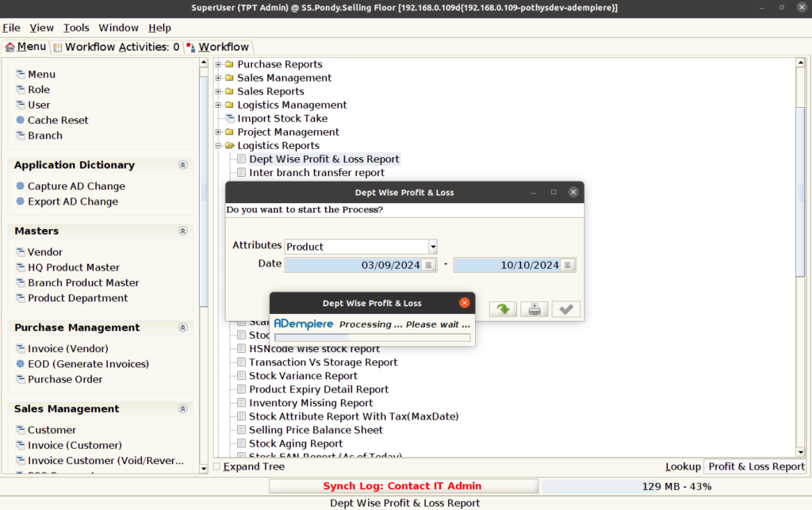Collapse the Purchase Management section

tap(183, 328)
